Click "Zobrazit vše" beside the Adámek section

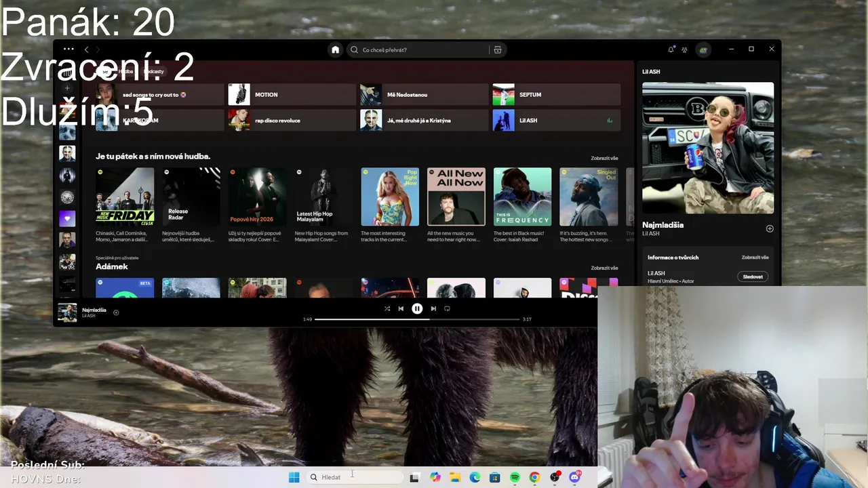pos(604,268)
